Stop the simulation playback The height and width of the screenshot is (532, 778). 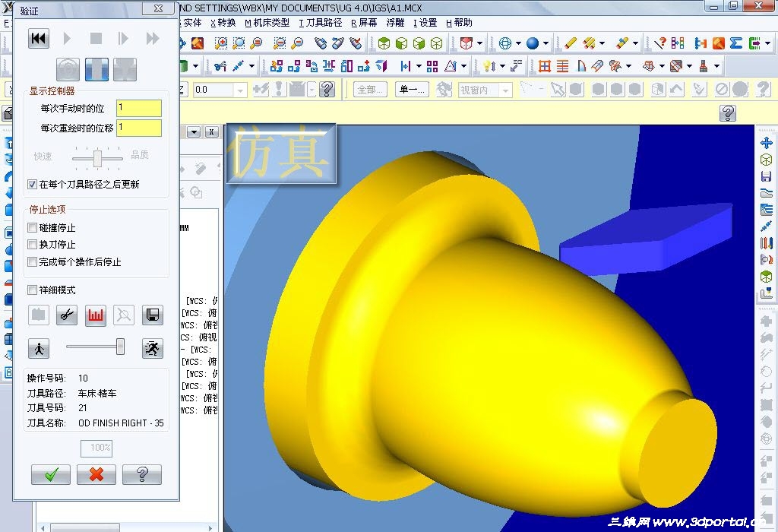click(x=96, y=38)
